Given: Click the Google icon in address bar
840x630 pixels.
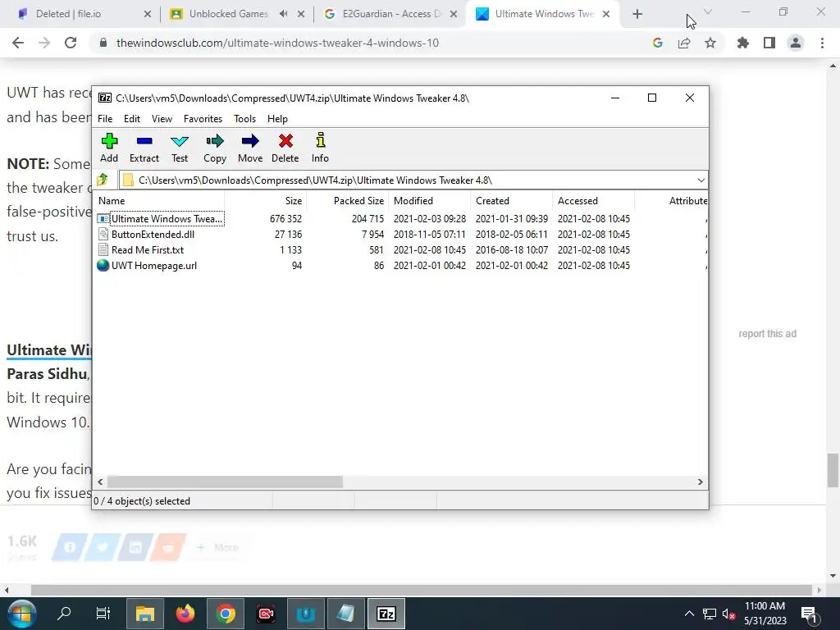Looking at the screenshot, I should 658,43.
